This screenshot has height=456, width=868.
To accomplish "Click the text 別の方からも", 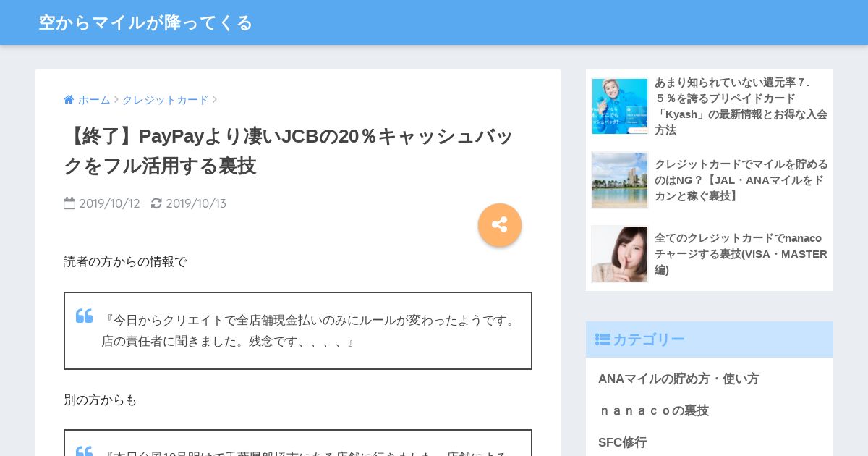I will pyautogui.click(x=101, y=400).
